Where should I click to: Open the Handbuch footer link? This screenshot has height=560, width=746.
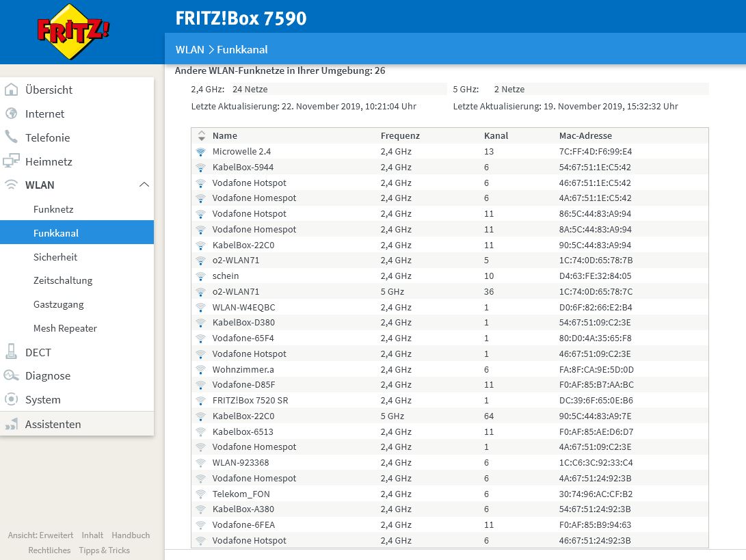coord(131,535)
